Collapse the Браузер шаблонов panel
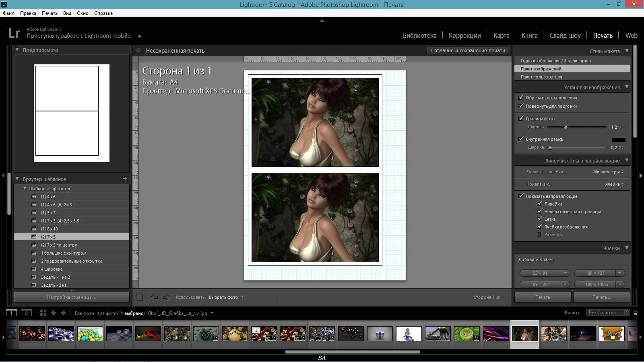Viewport: 644px width, 362px height. click(x=17, y=179)
